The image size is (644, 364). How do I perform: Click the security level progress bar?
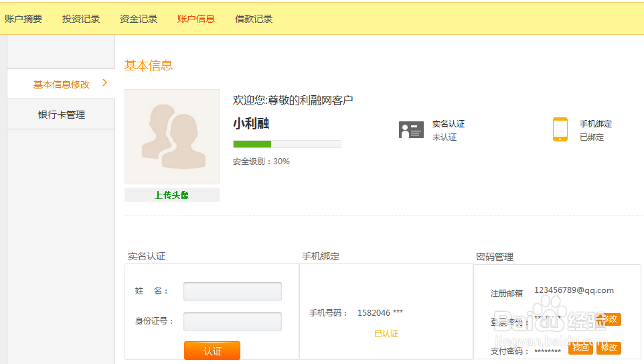click(x=287, y=144)
